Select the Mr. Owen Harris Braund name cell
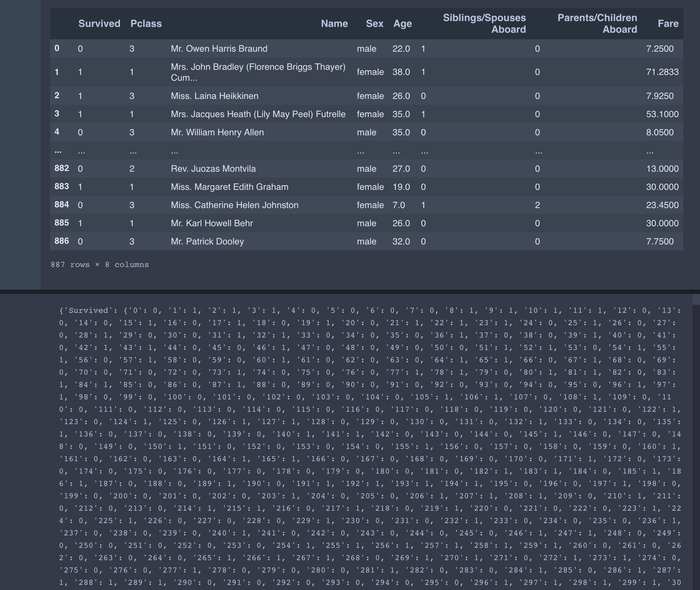The image size is (700, 590). 219,49
